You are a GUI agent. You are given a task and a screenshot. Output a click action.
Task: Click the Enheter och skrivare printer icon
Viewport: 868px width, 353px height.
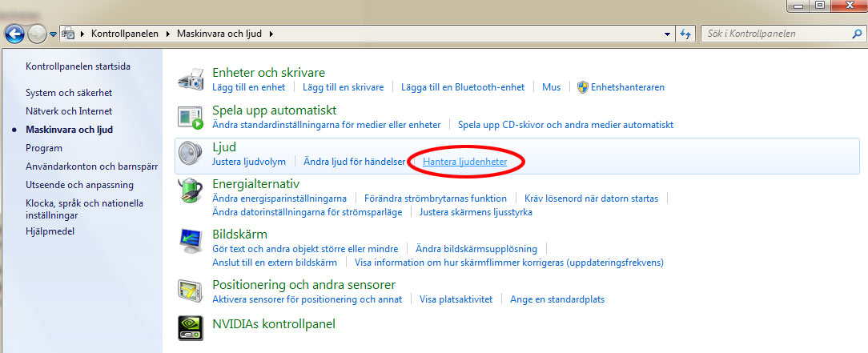191,78
